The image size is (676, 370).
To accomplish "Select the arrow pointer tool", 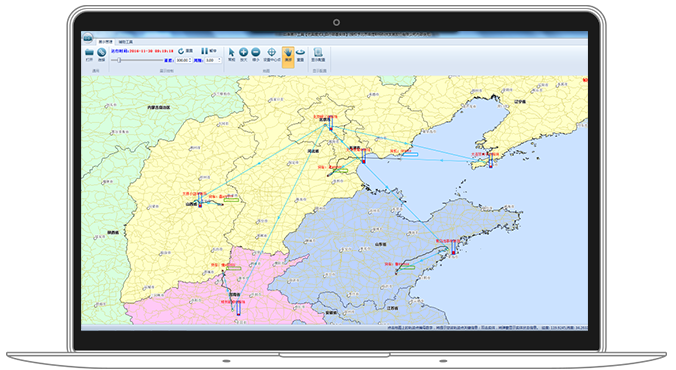I will tap(232, 53).
